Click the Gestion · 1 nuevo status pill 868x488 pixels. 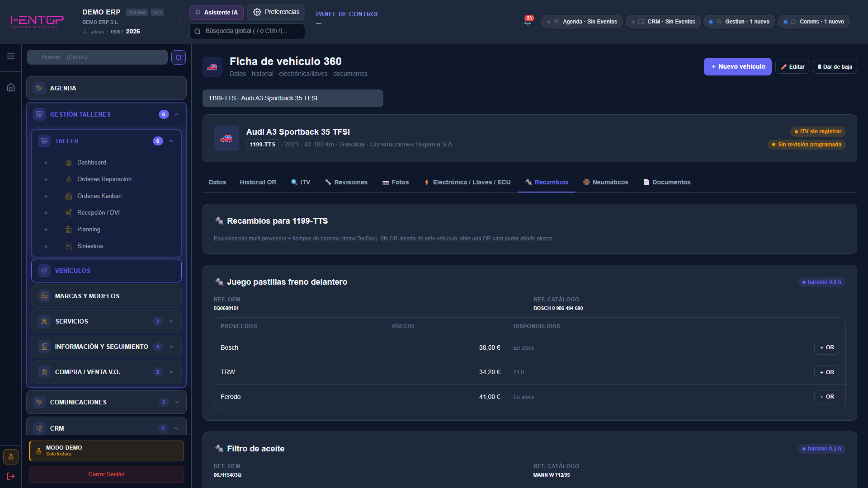tap(739, 22)
